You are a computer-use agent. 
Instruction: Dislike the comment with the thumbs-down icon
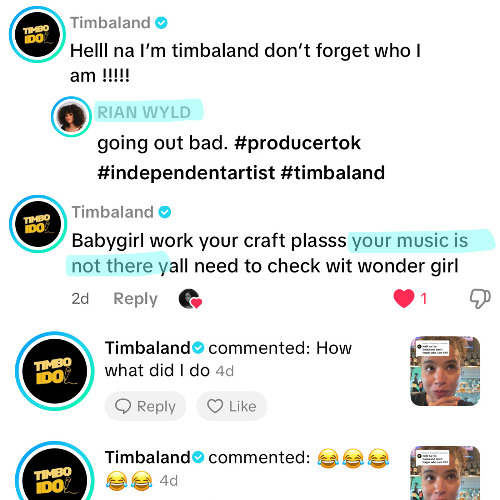[x=480, y=298]
